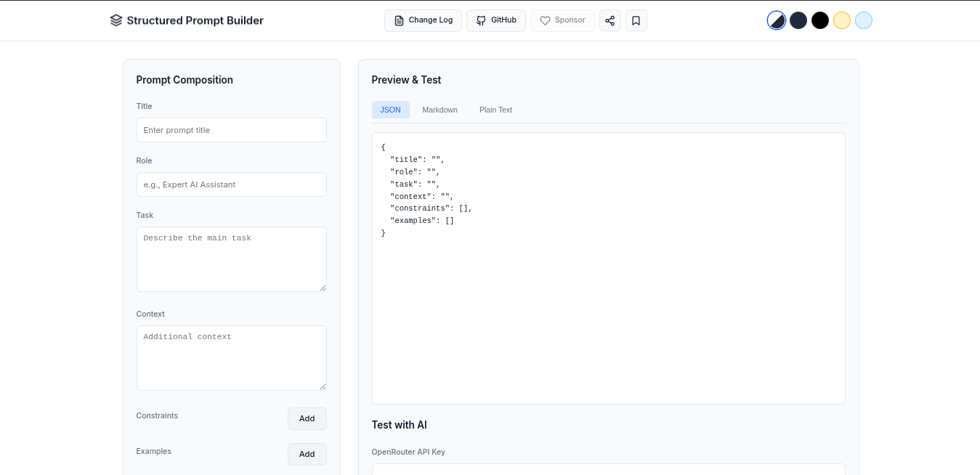Viewport: 980px width, 475px height.
Task: Click inside the Task description textarea
Action: pos(231,259)
